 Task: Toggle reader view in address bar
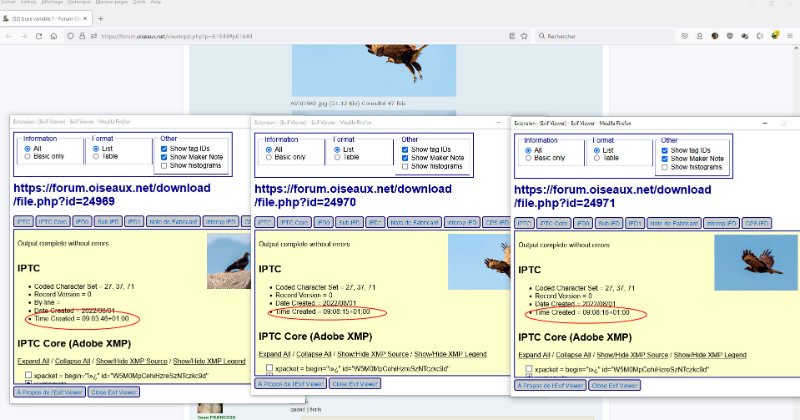(x=512, y=36)
